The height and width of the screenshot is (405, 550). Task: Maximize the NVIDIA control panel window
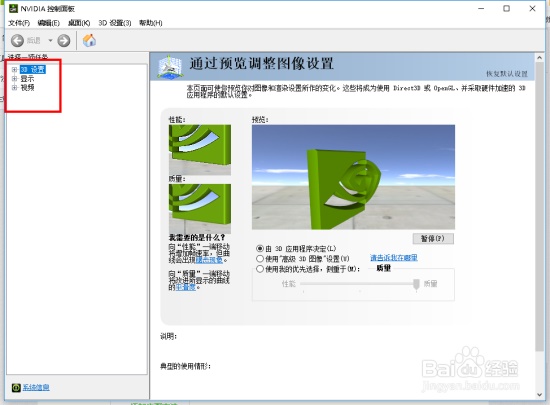507,8
